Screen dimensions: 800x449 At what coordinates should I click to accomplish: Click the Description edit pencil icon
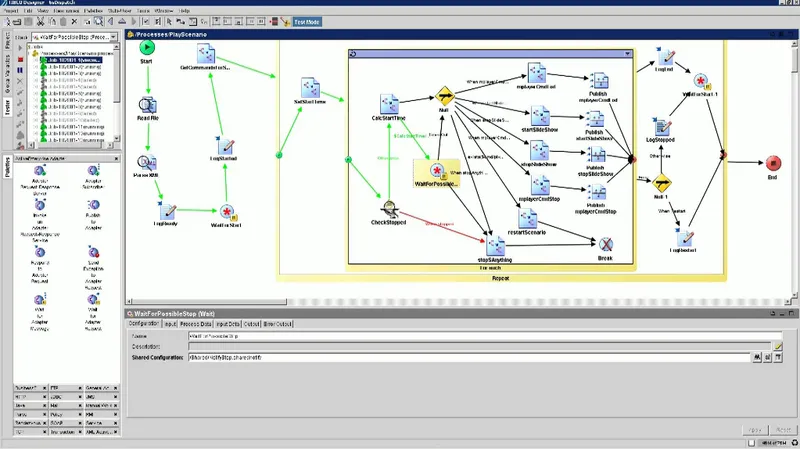coord(778,346)
